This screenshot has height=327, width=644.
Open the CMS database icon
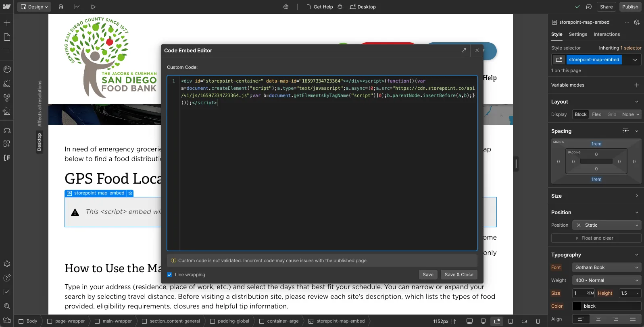(61, 7)
